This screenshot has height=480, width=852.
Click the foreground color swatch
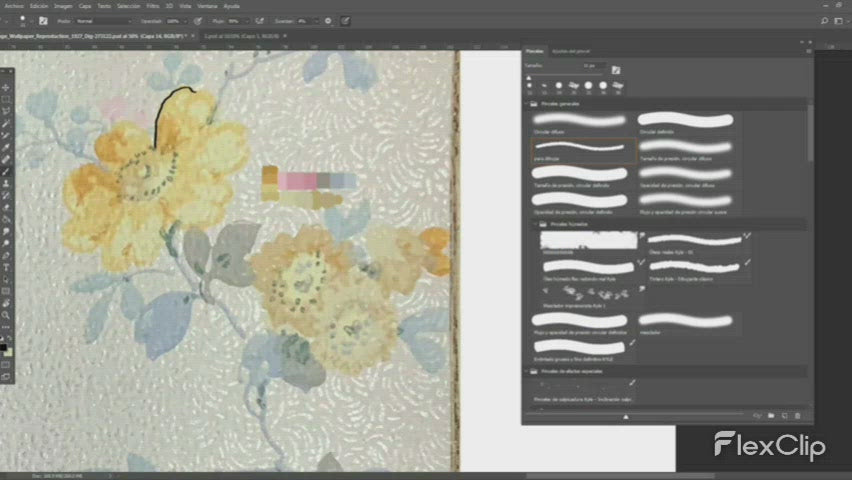pyautogui.click(x=4, y=346)
